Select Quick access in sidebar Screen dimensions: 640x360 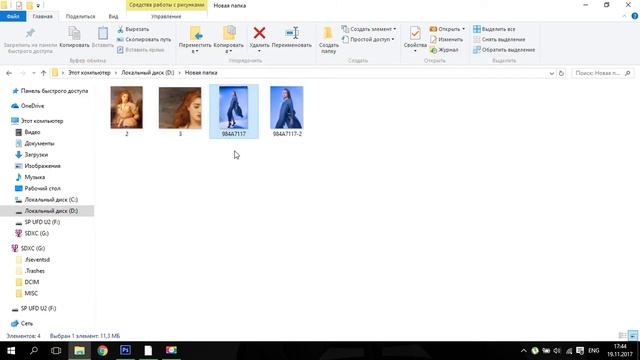pyautogui.click(x=50, y=91)
